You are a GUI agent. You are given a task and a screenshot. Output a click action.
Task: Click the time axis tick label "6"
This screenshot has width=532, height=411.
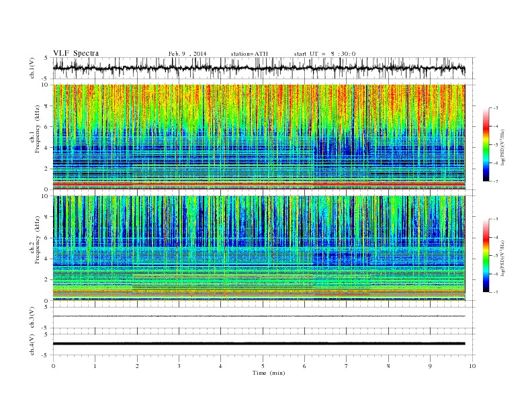305,366
